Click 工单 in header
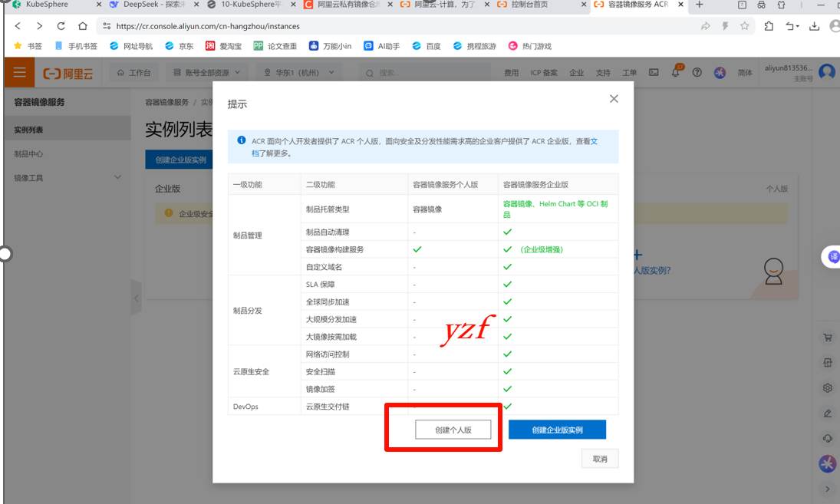840x504 pixels. click(x=630, y=72)
